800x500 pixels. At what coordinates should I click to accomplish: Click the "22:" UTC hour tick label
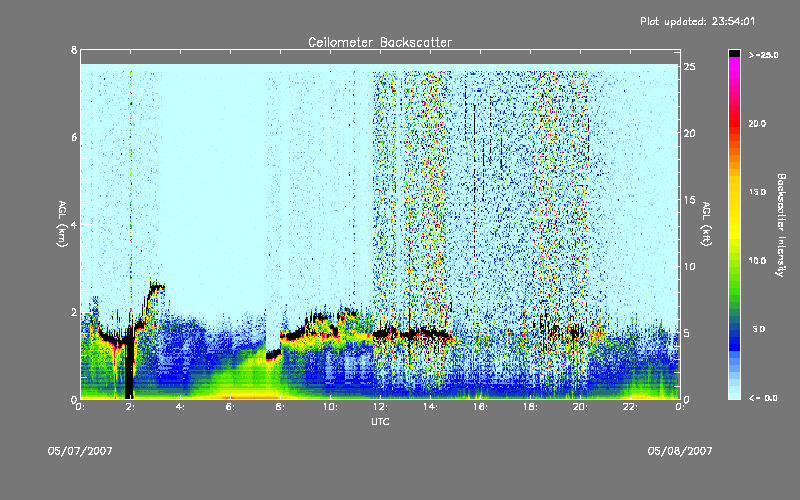tap(630, 407)
